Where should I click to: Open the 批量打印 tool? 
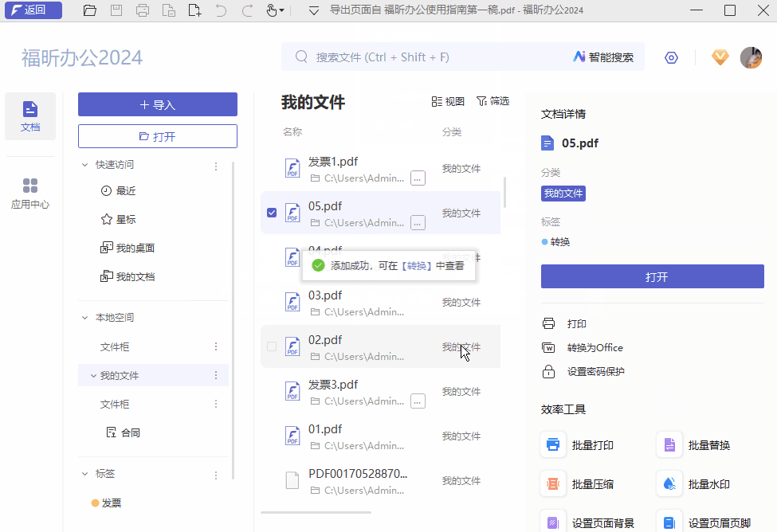(577, 445)
